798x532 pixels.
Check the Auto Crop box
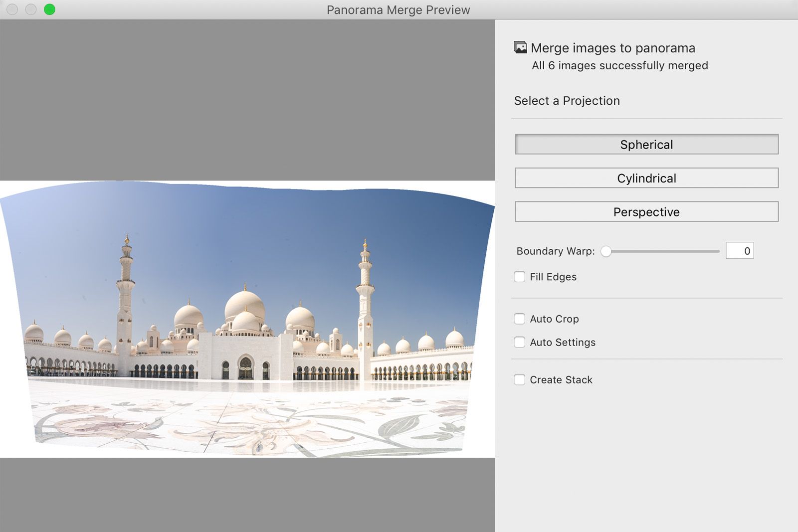click(x=520, y=319)
